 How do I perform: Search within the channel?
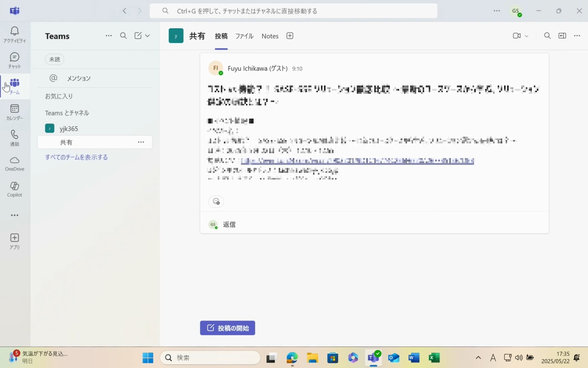click(547, 36)
